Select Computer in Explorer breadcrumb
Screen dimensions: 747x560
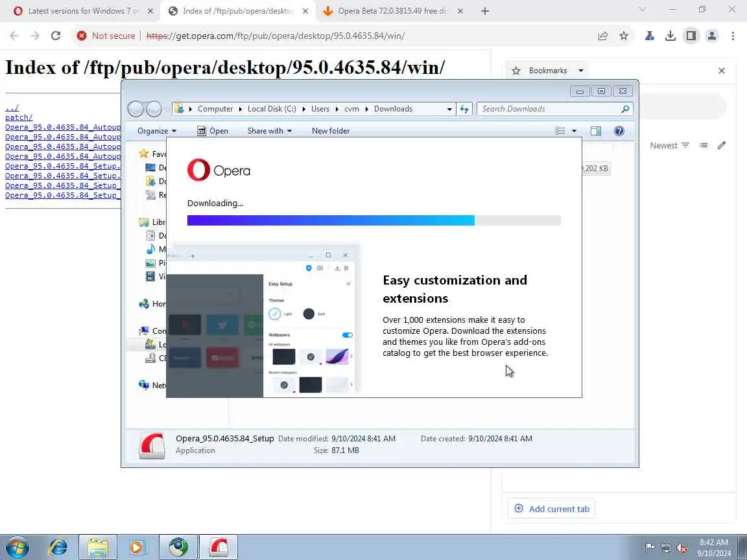click(215, 109)
